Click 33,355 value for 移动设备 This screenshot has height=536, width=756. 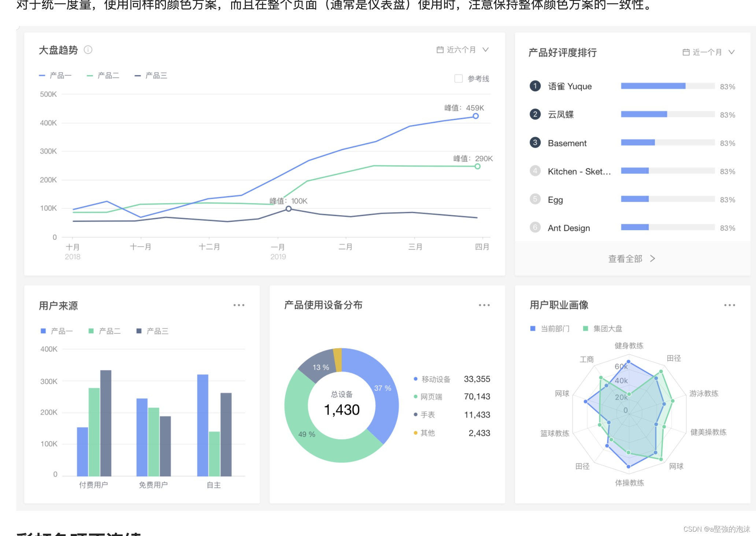coord(477,379)
